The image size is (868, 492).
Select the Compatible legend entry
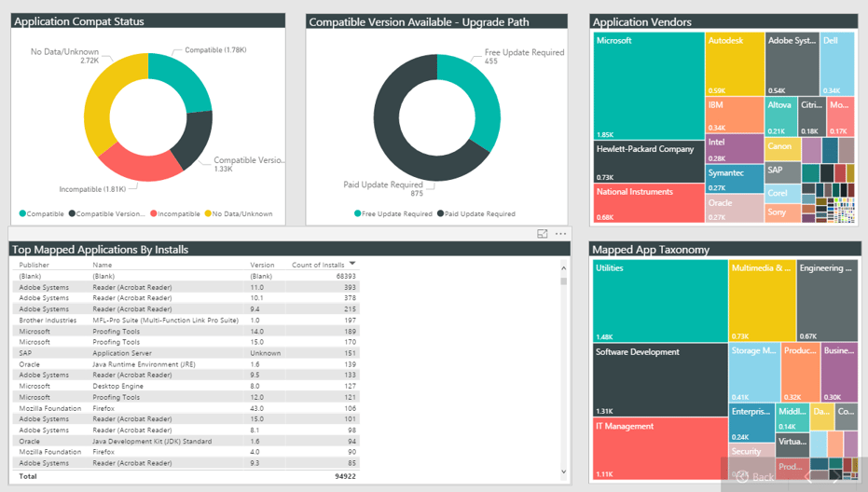click(42, 213)
